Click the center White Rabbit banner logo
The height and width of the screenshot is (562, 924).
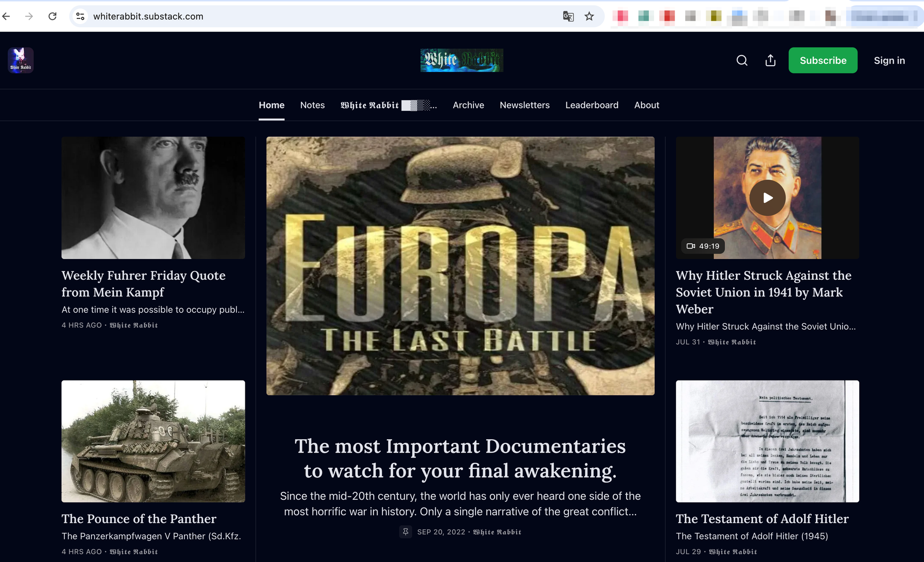(x=462, y=60)
